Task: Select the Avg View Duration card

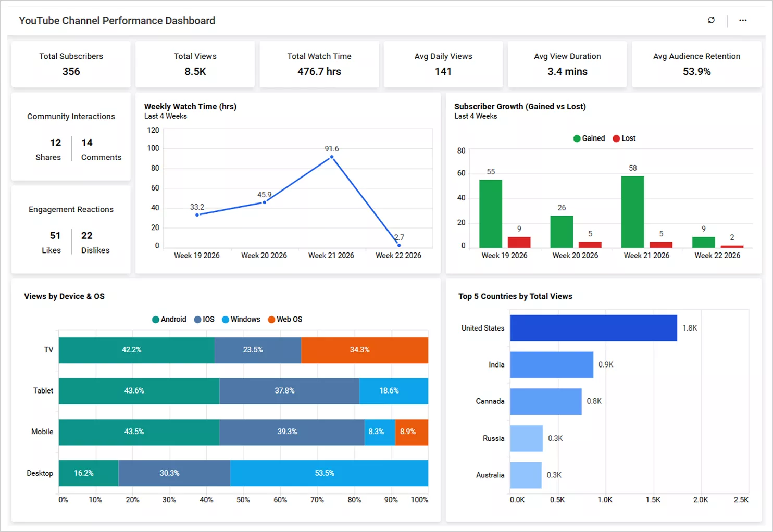Action: (x=567, y=65)
